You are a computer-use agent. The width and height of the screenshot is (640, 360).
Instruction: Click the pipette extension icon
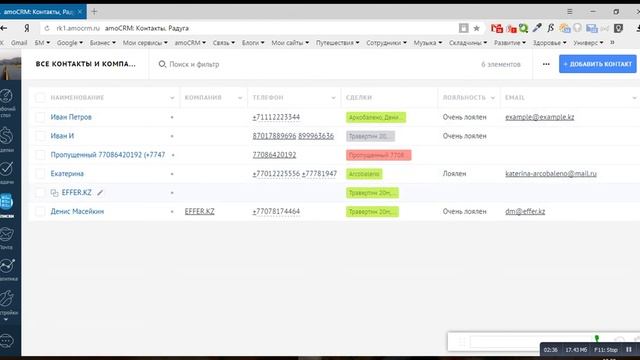click(537, 28)
